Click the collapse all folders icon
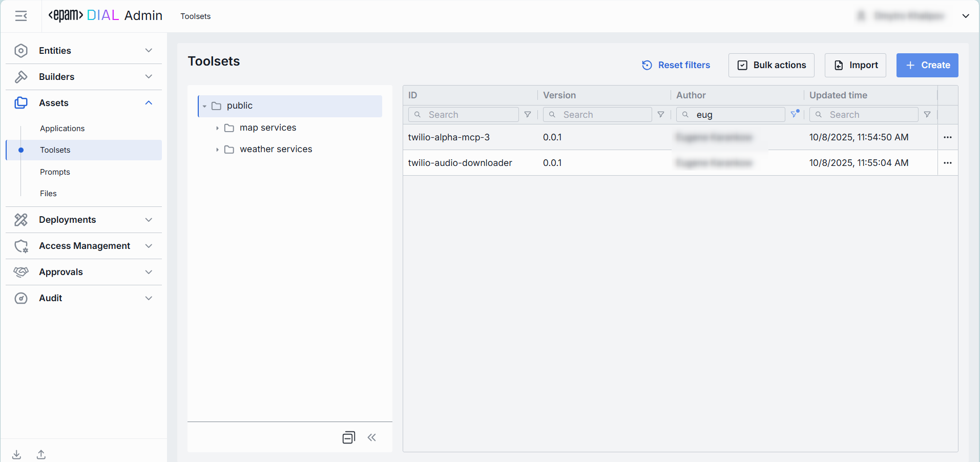The width and height of the screenshot is (980, 462). pyautogui.click(x=348, y=437)
